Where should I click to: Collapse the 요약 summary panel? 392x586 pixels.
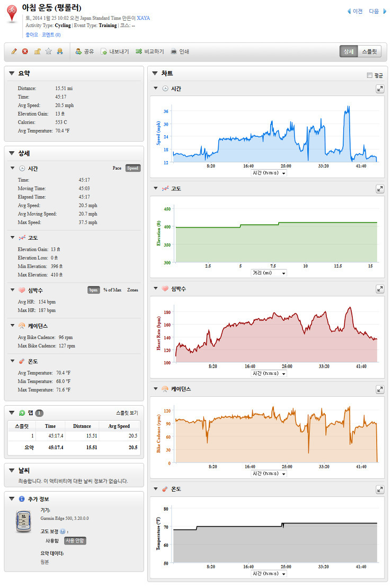tap(12, 74)
